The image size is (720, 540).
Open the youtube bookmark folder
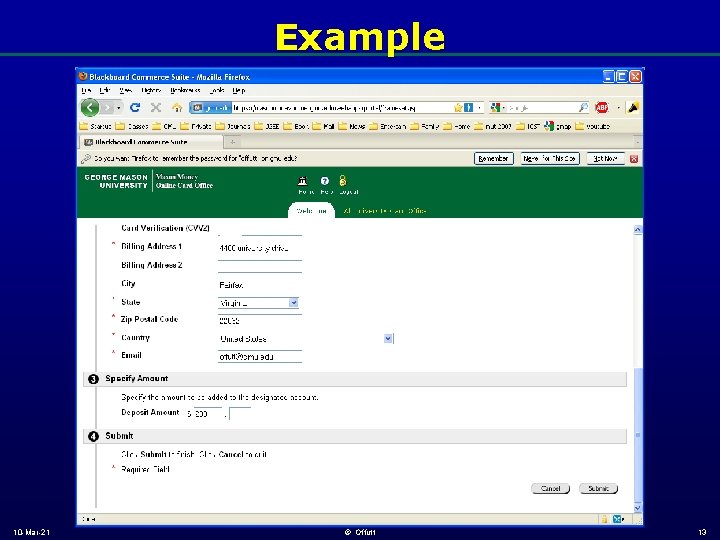[592, 126]
